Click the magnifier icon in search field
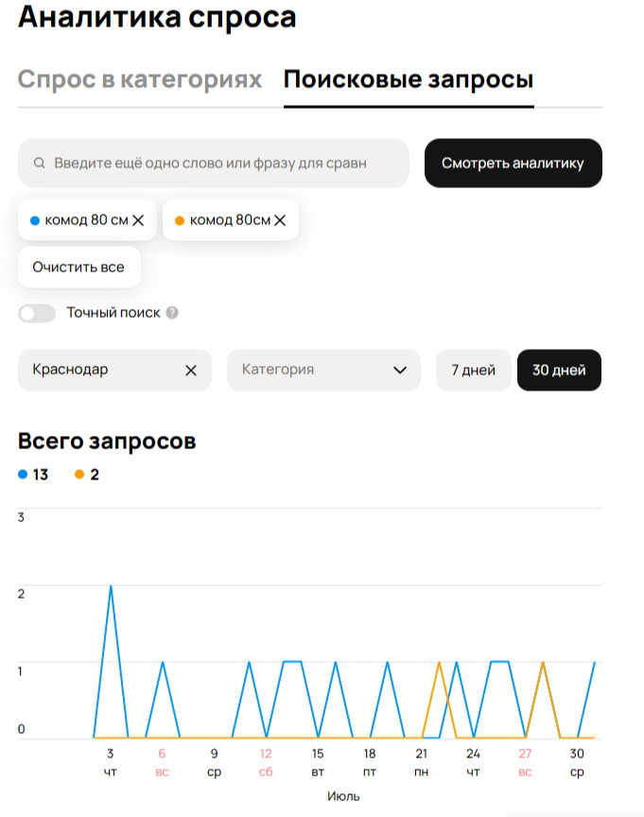The image size is (644, 817). tap(39, 163)
